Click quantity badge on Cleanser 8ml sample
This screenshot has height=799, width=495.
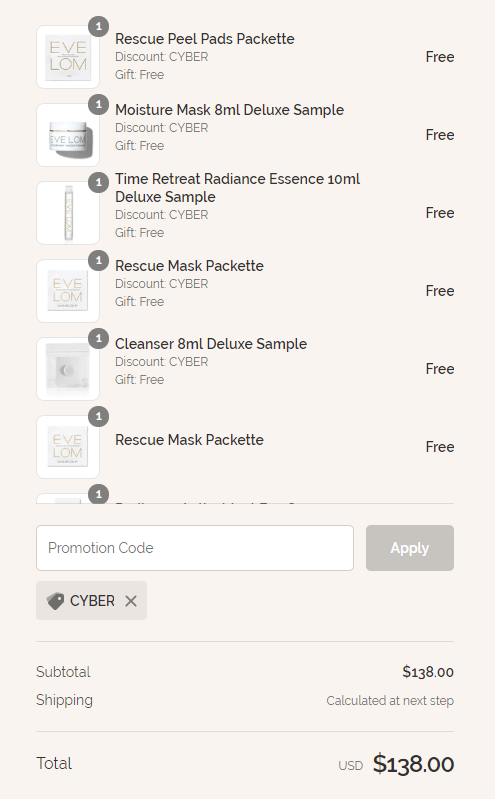tap(98, 338)
